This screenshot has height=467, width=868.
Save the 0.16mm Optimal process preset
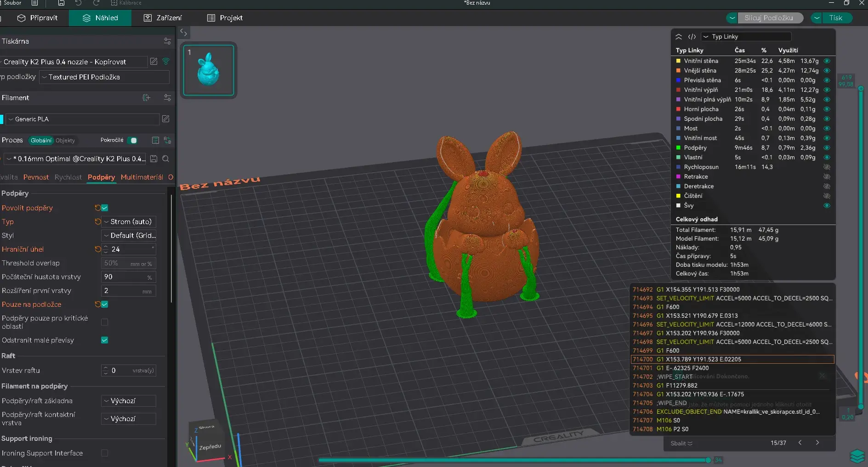pos(154,159)
